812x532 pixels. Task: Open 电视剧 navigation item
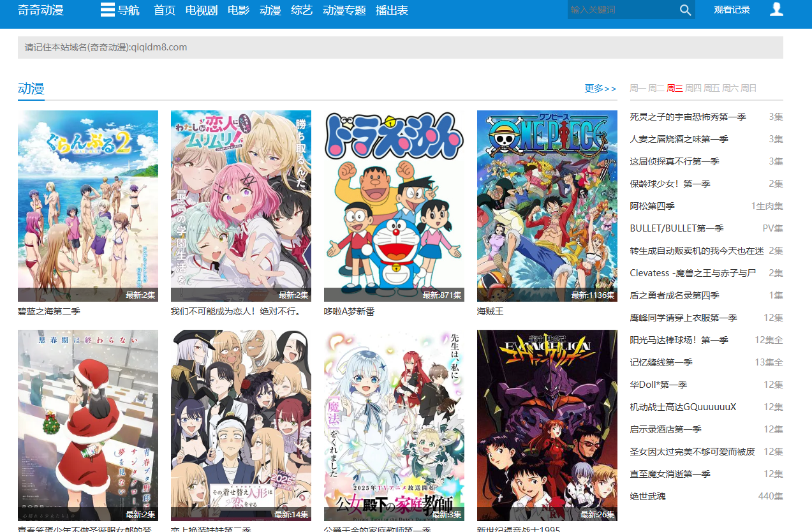pos(202,10)
